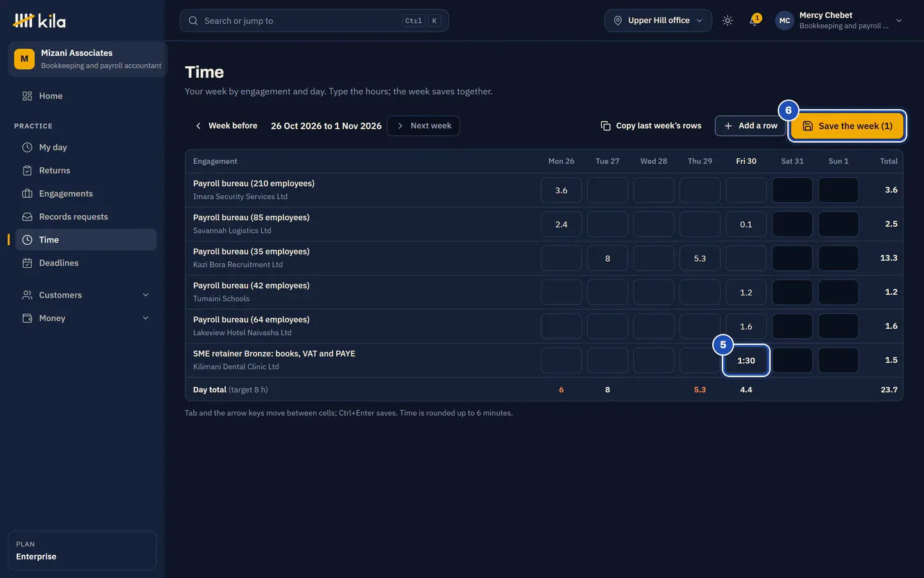This screenshot has height=578, width=924.
Task: Open the Mercy Chebet account menu chevron
Action: pyautogui.click(x=899, y=21)
